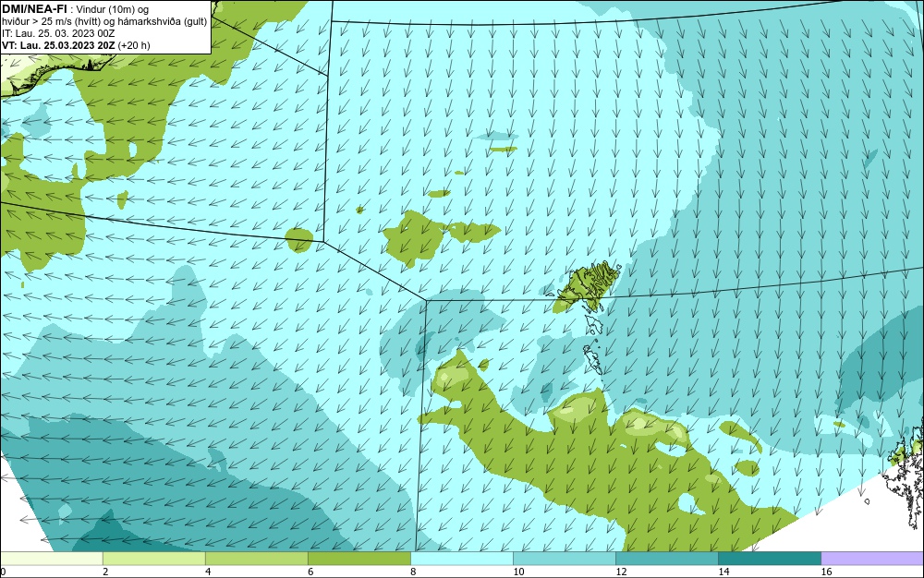
Task: Click the 8–10 m/s light cyan legend swatch
Action: 462,559
